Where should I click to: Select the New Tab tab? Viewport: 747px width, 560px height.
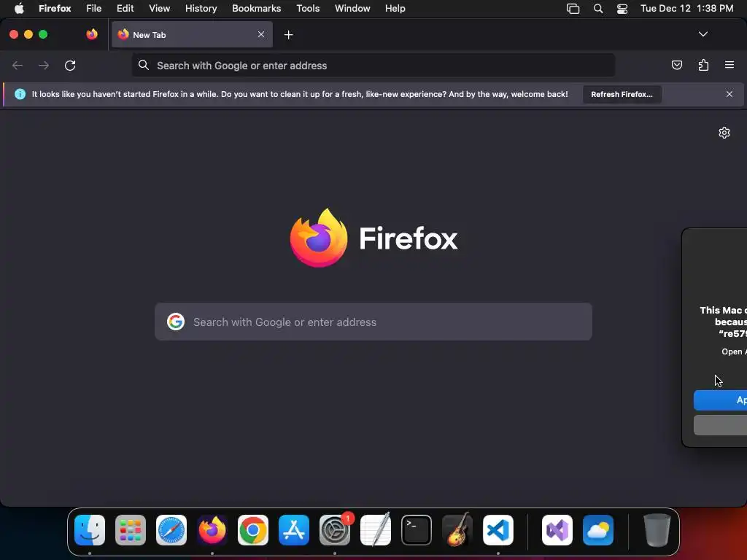[x=192, y=34]
